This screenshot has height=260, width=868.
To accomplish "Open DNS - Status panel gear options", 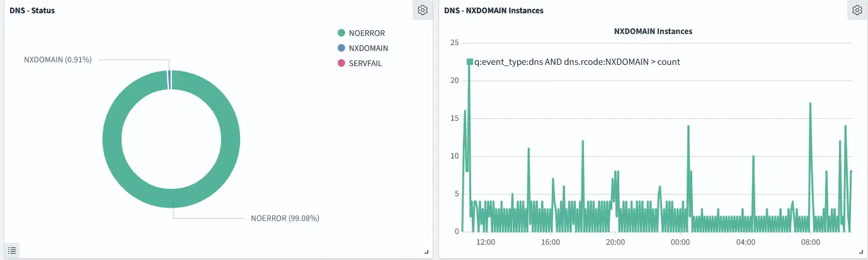I will (423, 10).
